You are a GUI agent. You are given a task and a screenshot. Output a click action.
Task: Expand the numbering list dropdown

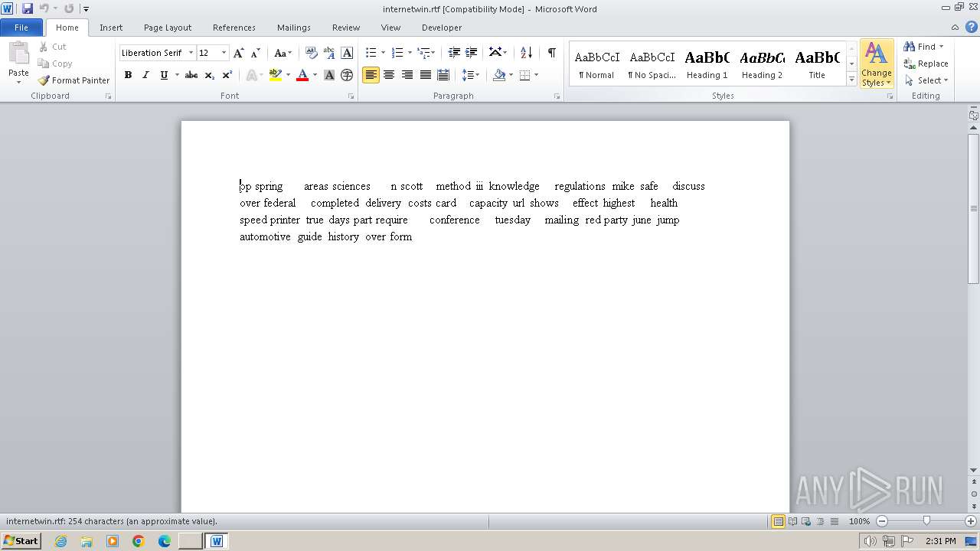[409, 53]
